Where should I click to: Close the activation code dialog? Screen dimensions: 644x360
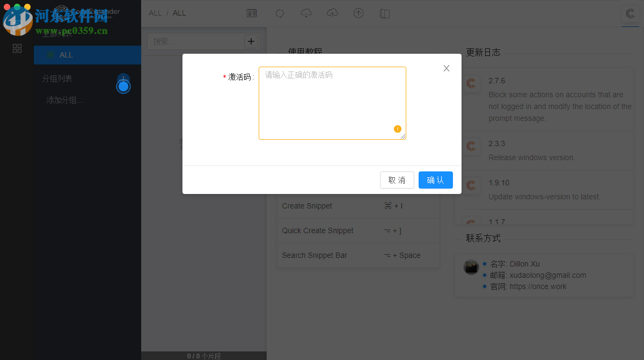coord(446,68)
